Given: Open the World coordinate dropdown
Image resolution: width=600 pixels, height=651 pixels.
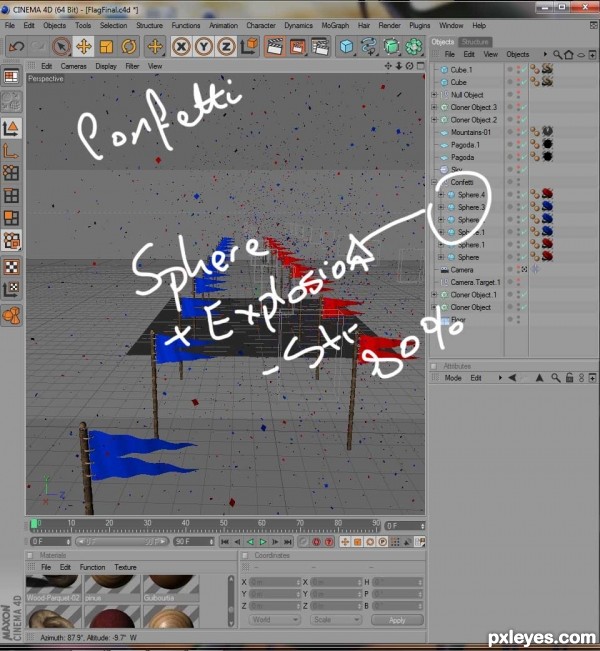Looking at the screenshot, I should click(x=274, y=619).
